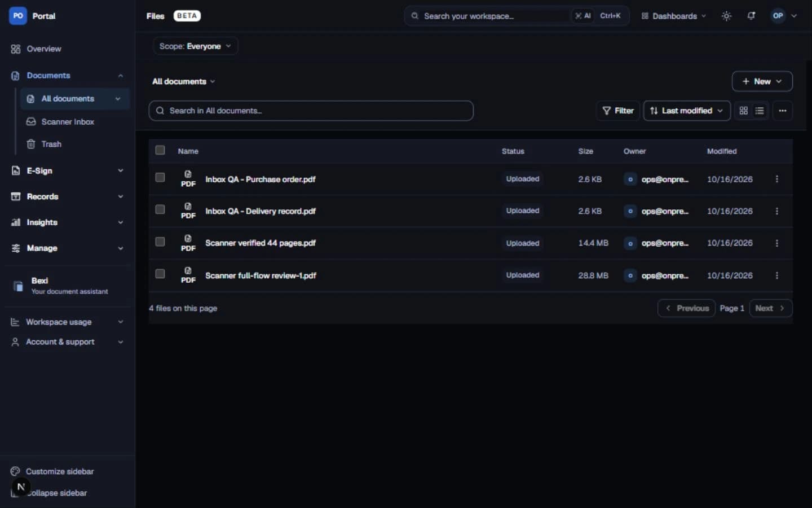Expand the E-Sign sidebar section

point(68,170)
